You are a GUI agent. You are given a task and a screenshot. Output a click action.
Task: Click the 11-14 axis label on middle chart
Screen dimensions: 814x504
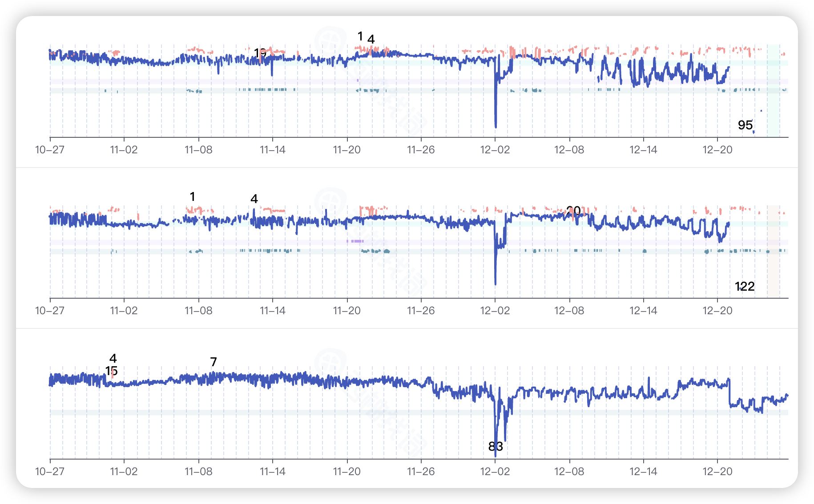pos(273,311)
